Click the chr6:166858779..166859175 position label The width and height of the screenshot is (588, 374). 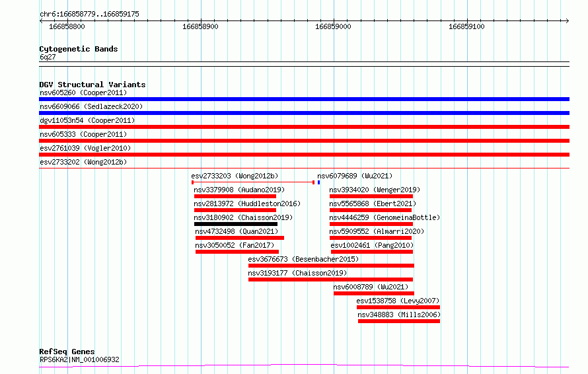[89, 15]
